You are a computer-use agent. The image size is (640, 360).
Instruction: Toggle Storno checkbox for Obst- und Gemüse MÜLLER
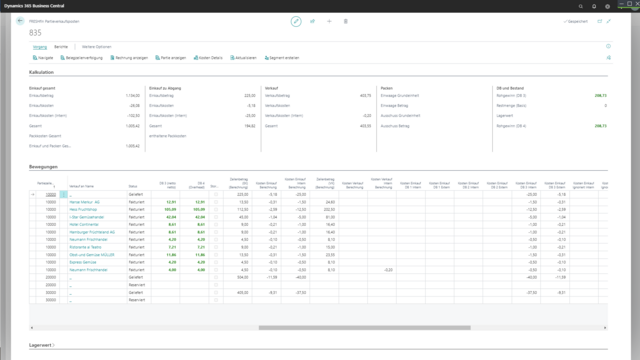point(216,255)
